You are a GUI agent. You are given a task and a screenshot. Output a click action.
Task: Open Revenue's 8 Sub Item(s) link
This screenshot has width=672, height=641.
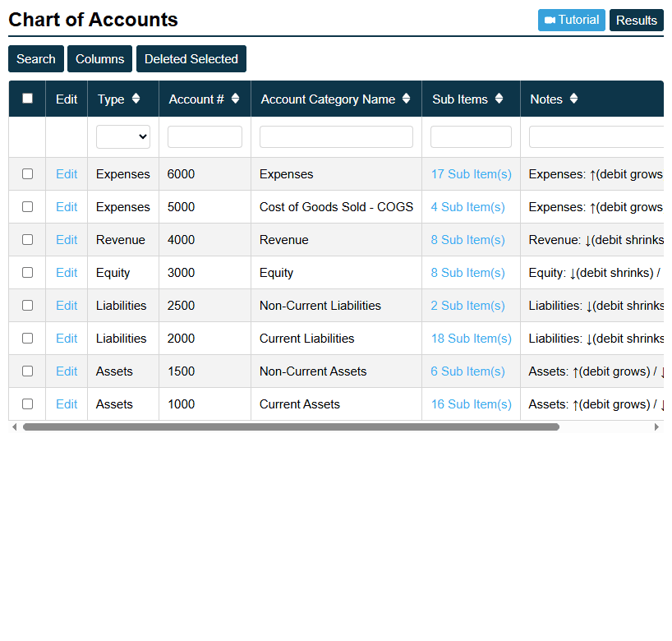pyautogui.click(x=467, y=240)
